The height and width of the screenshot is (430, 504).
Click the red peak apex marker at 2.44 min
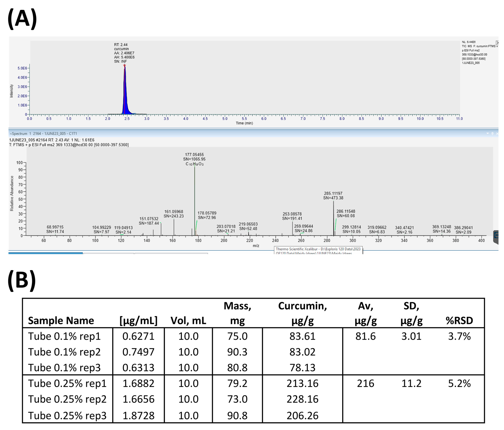click(125, 65)
